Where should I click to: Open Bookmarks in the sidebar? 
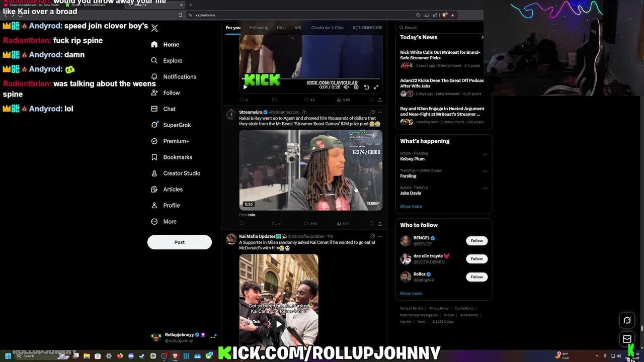point(171,157)
